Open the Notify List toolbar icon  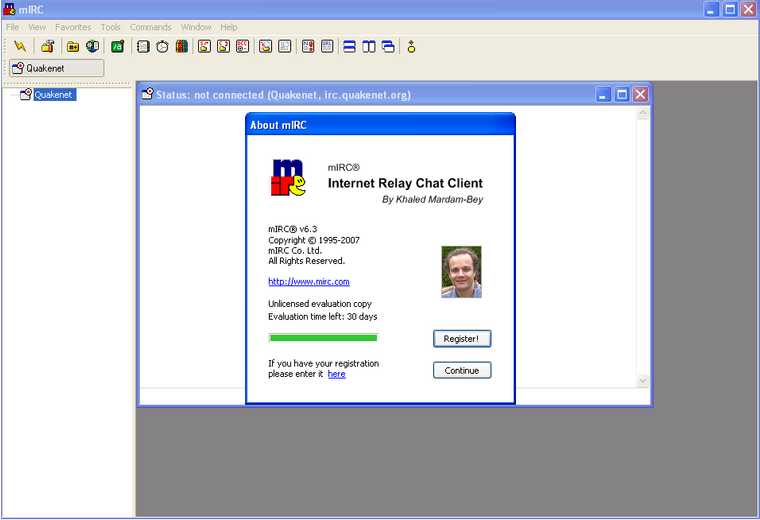point(308,47)
